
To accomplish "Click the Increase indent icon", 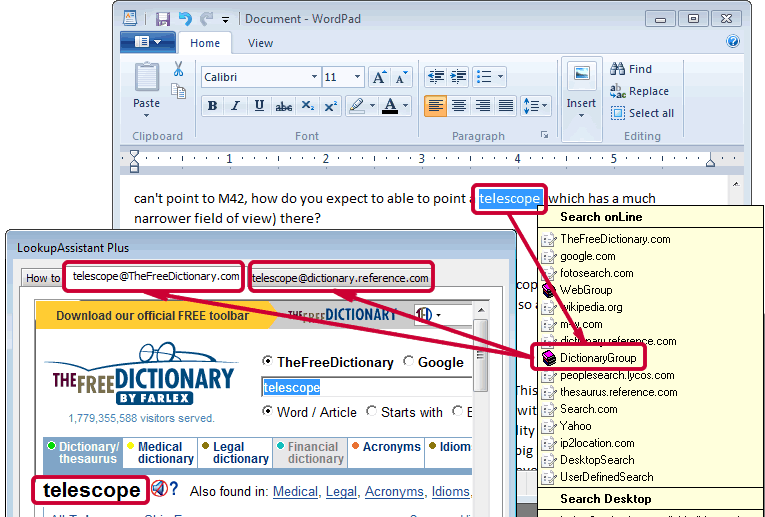I will 458,77.
